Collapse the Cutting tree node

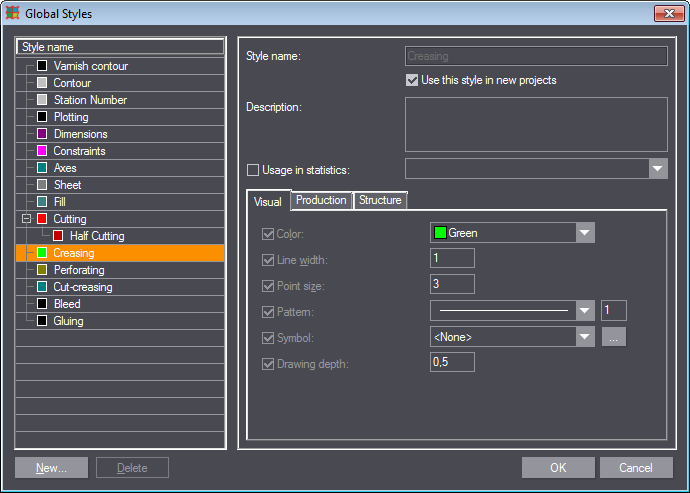click(x=26, y=219)
